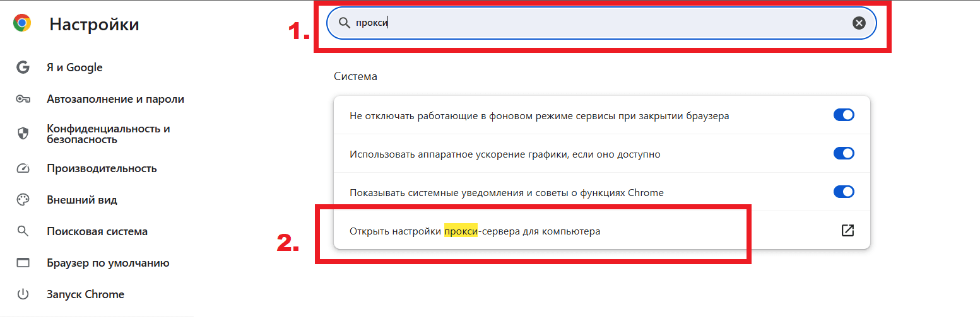Open the Поисковая система section
Image resolution: width=980 pixels, height=324 pixels.
(97, 231)
